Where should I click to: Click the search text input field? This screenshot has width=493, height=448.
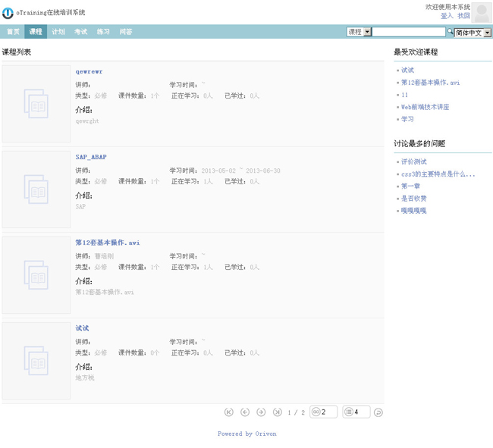coord(409,32)
